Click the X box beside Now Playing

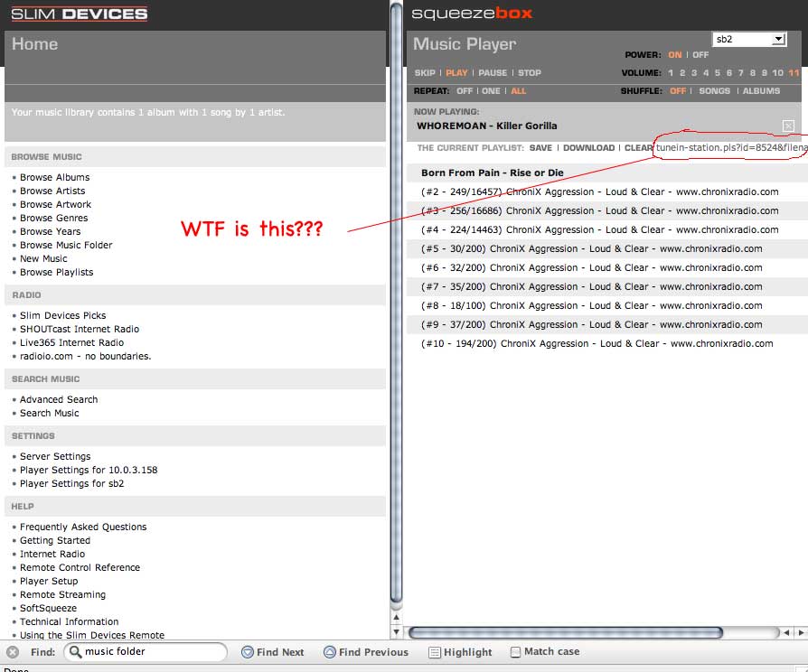pos(788,126)
